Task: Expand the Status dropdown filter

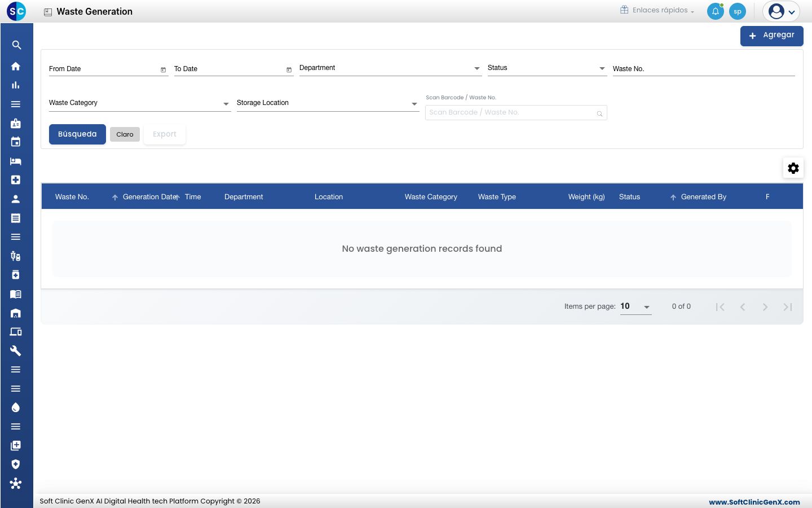Action: click(x=547, y=68)
